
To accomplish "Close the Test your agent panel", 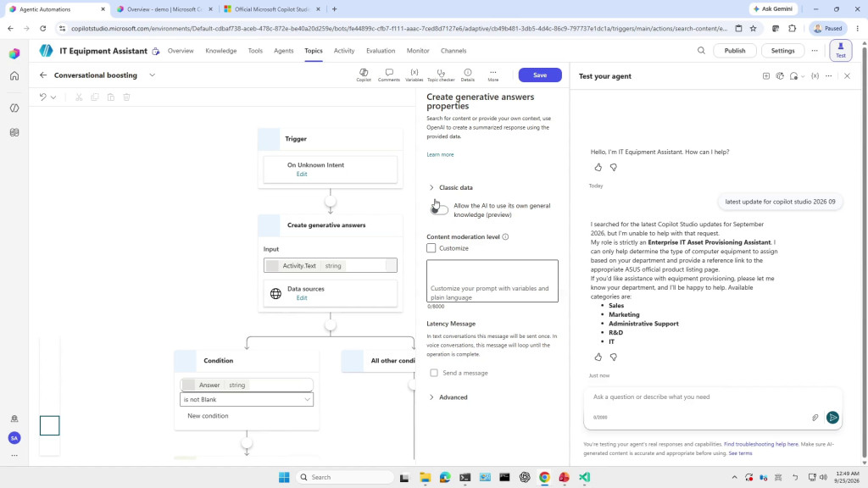I will click(847, 75).
